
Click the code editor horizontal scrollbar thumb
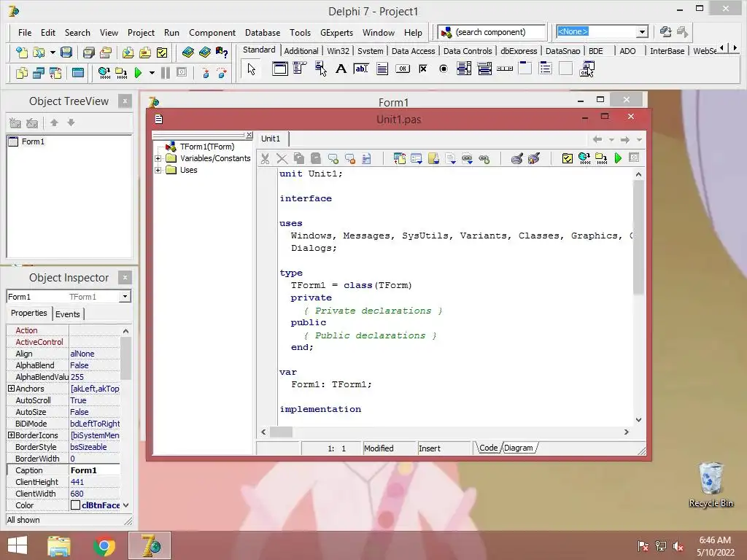[x=281, y=432]
